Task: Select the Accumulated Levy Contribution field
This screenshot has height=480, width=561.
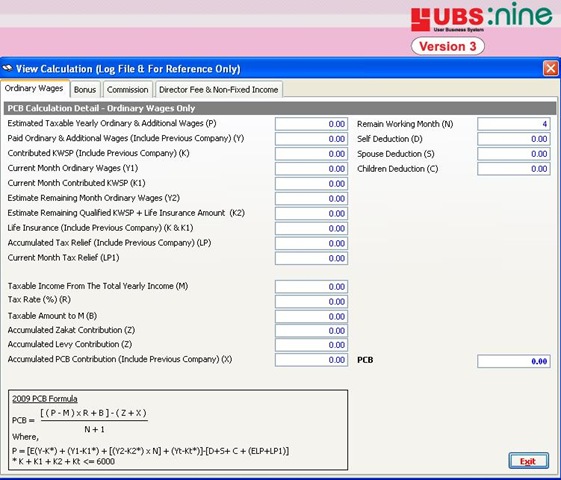Action: pyautogui.click(x=311, y=345)
